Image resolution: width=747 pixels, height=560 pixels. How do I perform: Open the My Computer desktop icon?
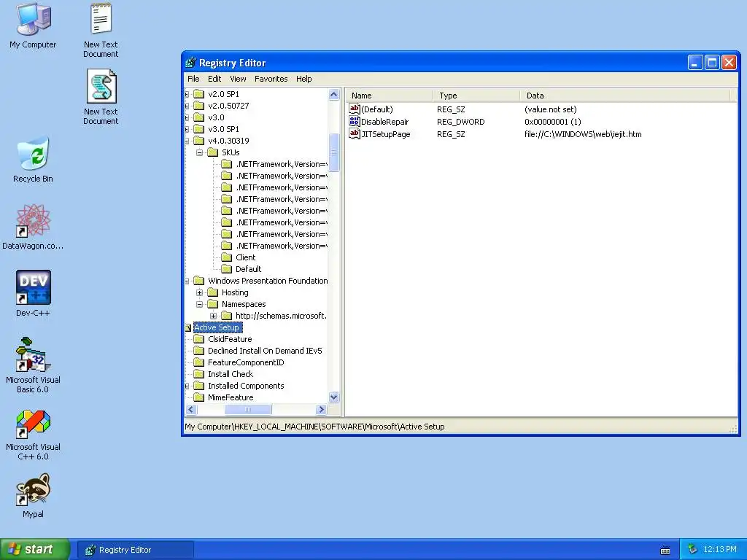(x=33, y=19)
